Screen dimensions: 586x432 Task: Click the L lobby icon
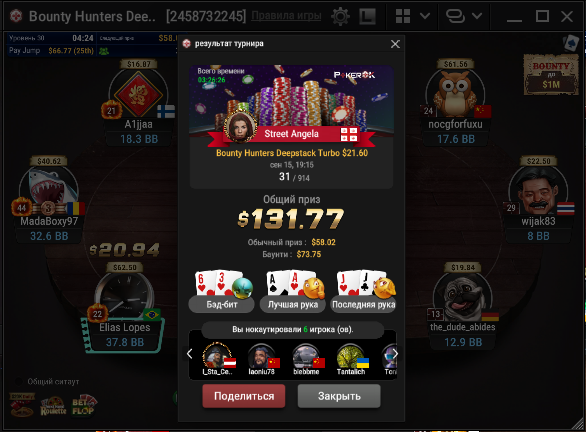click(367, 16)
